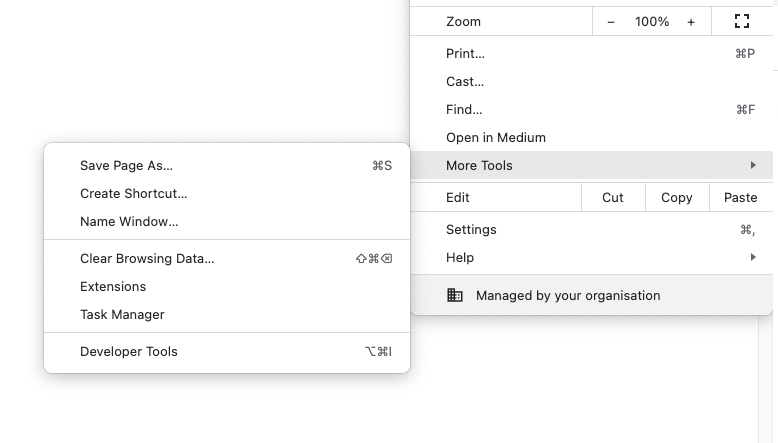Viewport: 778px width, 443px height.
Task: Choose Find… in the menu
Action: pyautogui.click(x=592, y=109)
